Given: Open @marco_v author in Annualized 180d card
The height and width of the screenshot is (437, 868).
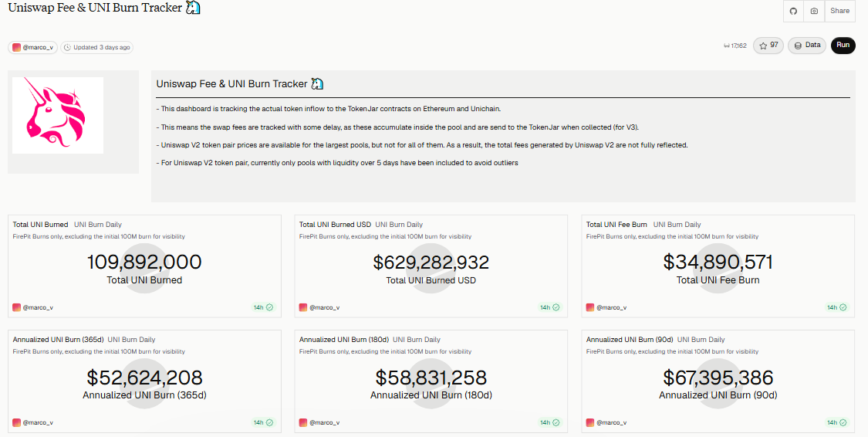Looking at the screenshot, I should (x=319, y=422).
